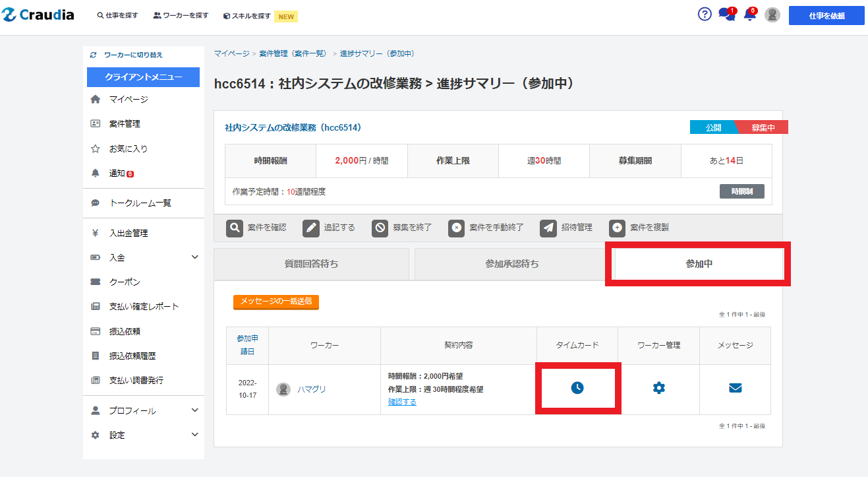Click the メッセージの一括送信 button
This screenshot has width=868, height=477.
[x=275, y=301]
